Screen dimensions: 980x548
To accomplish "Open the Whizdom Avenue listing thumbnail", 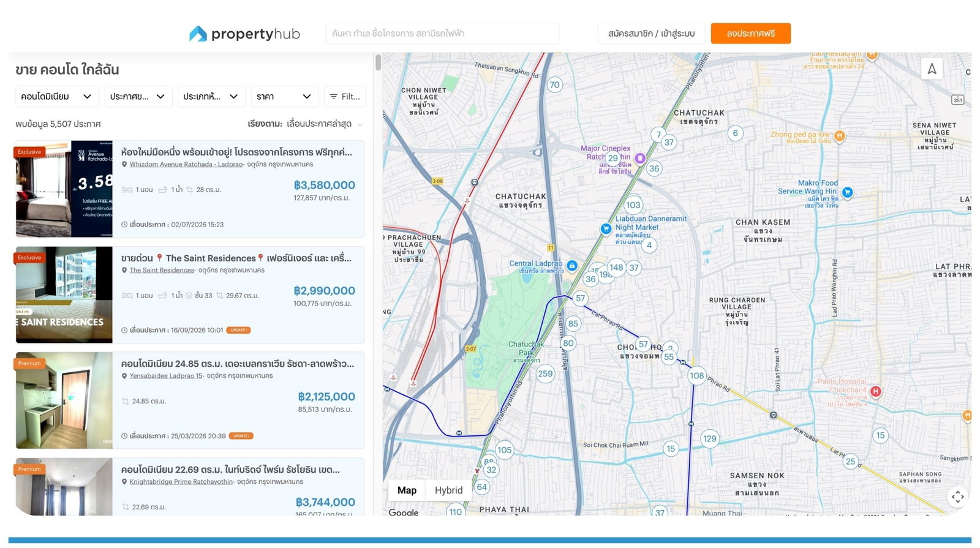I will 64,189.
